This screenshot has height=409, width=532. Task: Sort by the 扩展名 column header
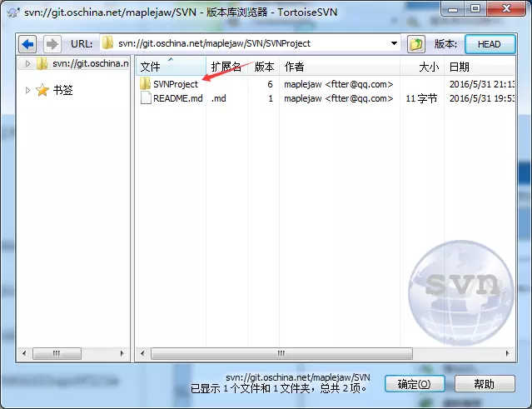click(x=226, y=67)
